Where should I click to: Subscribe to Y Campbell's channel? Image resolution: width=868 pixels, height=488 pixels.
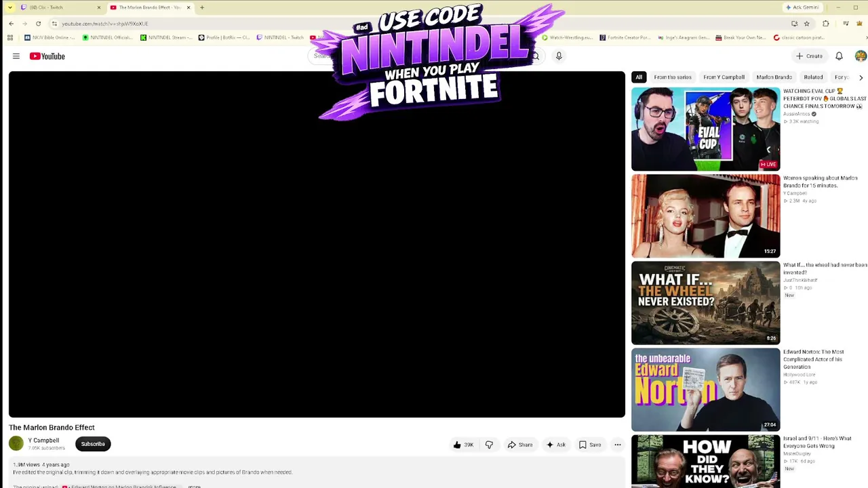93,444
